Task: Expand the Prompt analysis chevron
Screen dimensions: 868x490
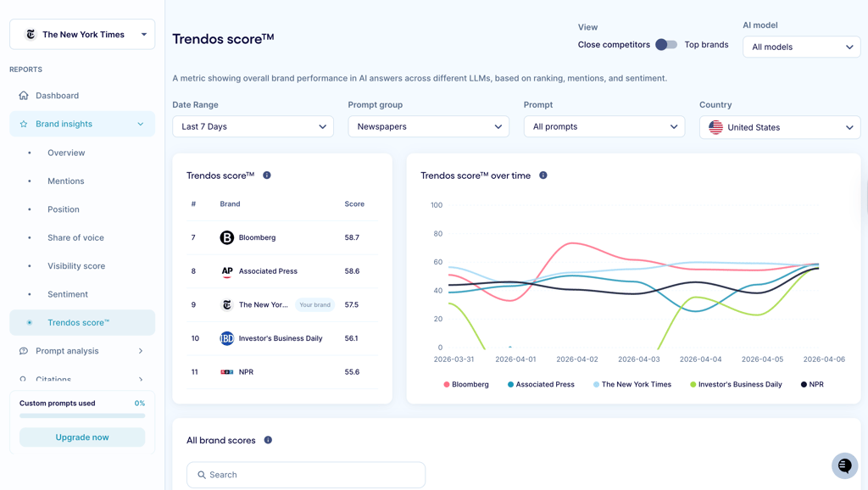Action: [141, 351]
